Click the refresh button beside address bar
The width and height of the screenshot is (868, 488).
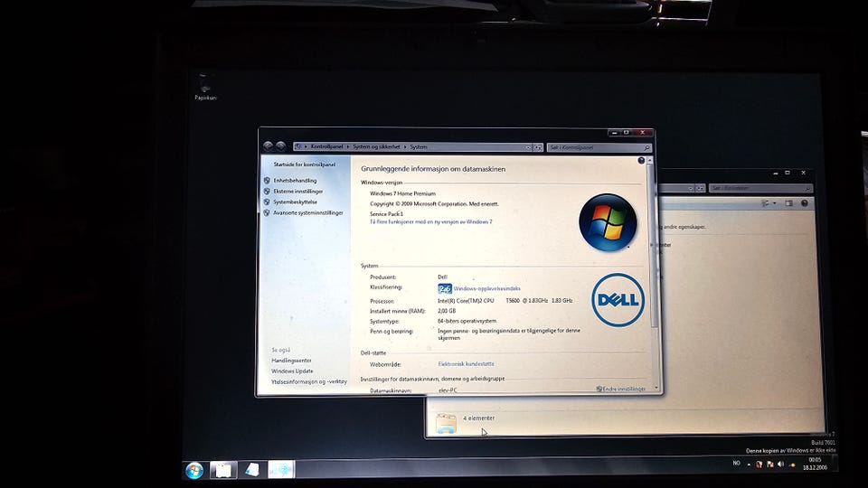pyautogui.click(x=537, y=147)
